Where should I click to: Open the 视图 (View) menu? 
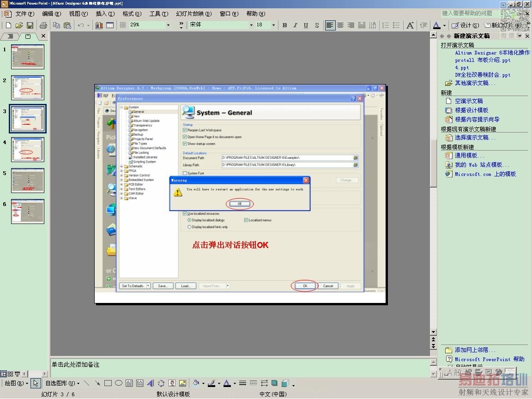click(79, 13)
